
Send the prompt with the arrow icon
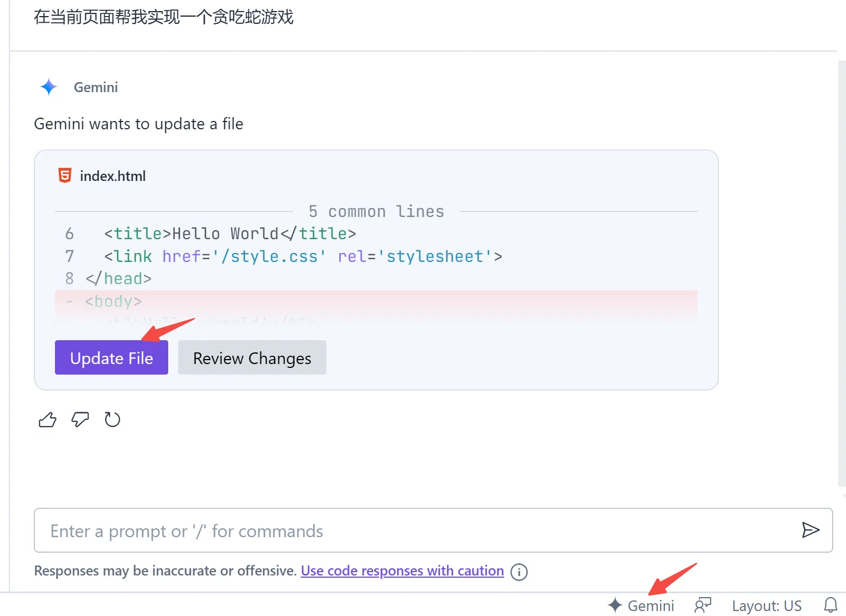pyautogui.click(x=810, y=530)
